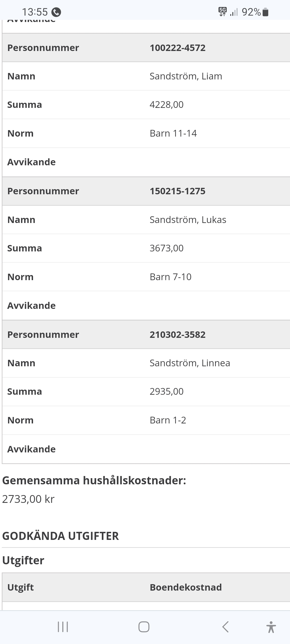Open the accessibility shortcut icon
290x644 pixels.
click(271, 627)
